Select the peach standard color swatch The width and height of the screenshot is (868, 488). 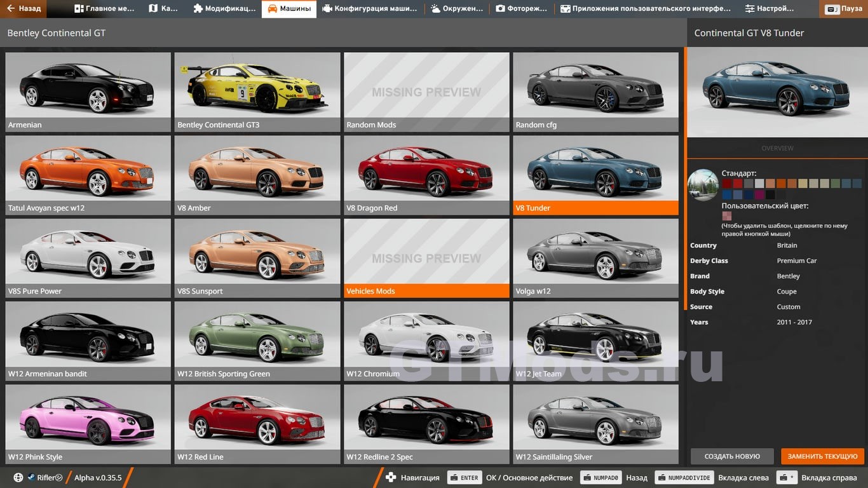click(770, 184)
